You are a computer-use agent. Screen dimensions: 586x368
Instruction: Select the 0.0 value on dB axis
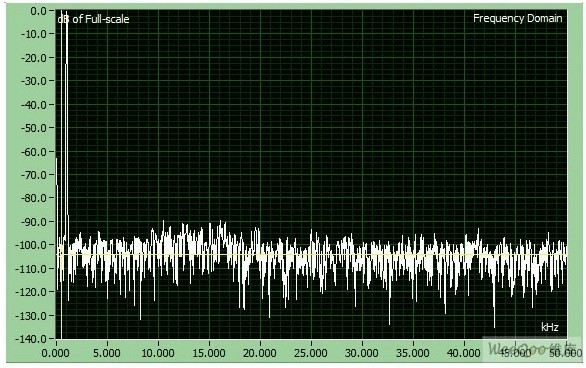(x=38, y=11)
